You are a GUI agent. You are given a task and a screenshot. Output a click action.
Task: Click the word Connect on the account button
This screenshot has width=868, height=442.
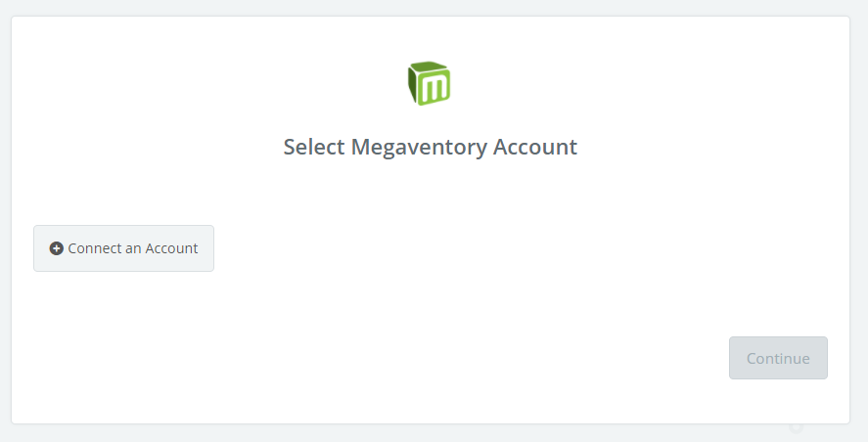(94, 248)
